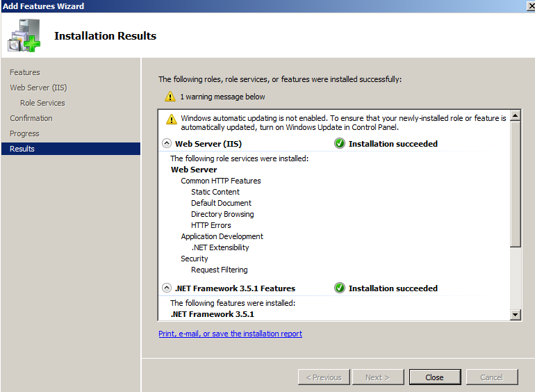Viewport: 535px width, 392px height.
Task: Click the Add Features wizard server icon
Action: click(24, 35)
